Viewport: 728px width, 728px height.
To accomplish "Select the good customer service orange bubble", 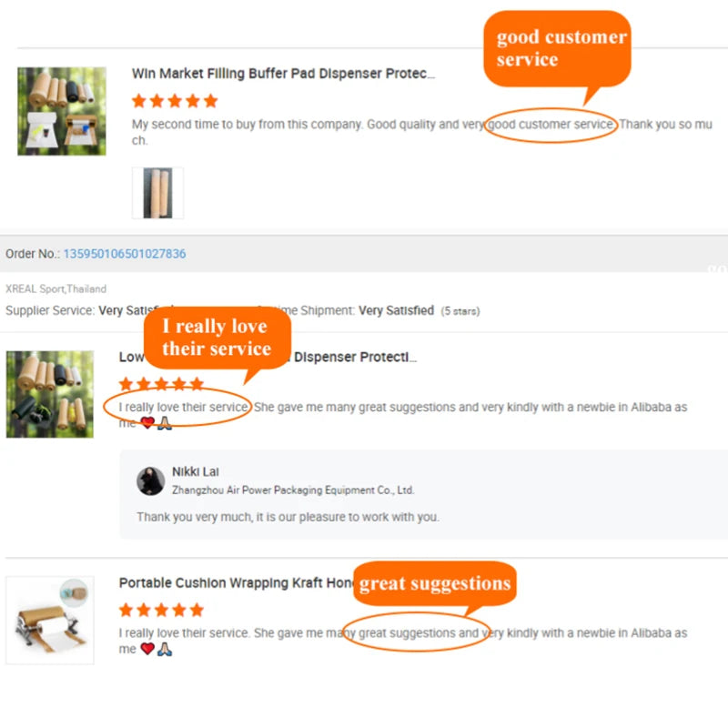I will tap(557, 49).
